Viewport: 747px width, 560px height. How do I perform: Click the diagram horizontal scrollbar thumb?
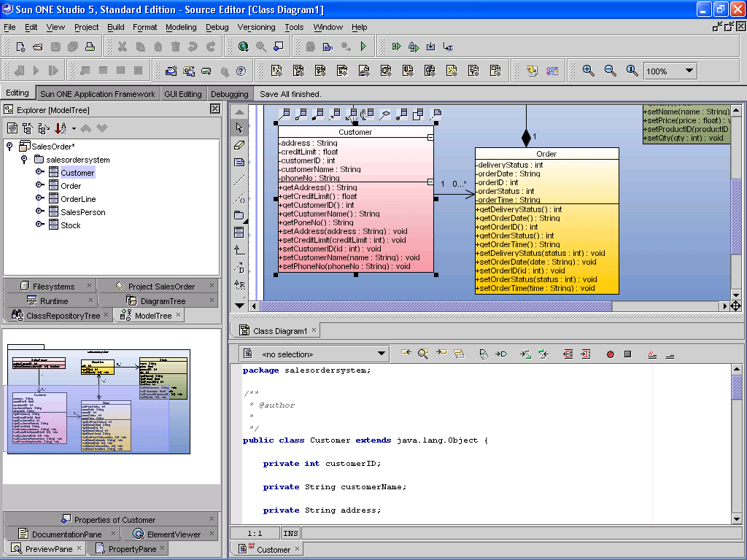point(436,306)
